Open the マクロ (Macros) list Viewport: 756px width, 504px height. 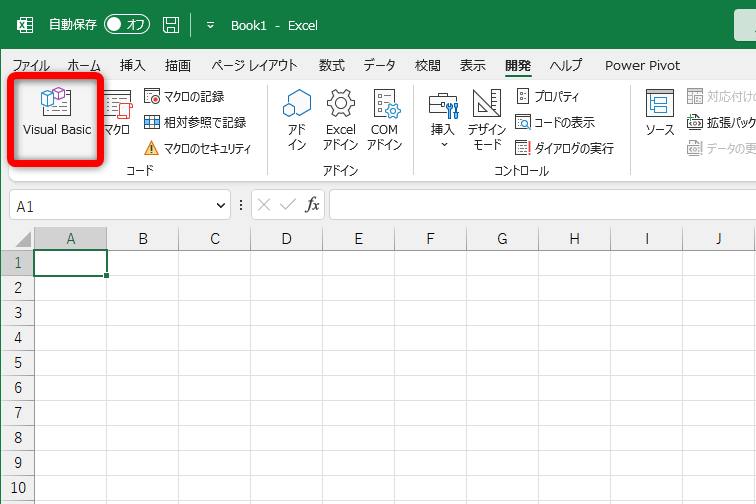click(117, 112)
